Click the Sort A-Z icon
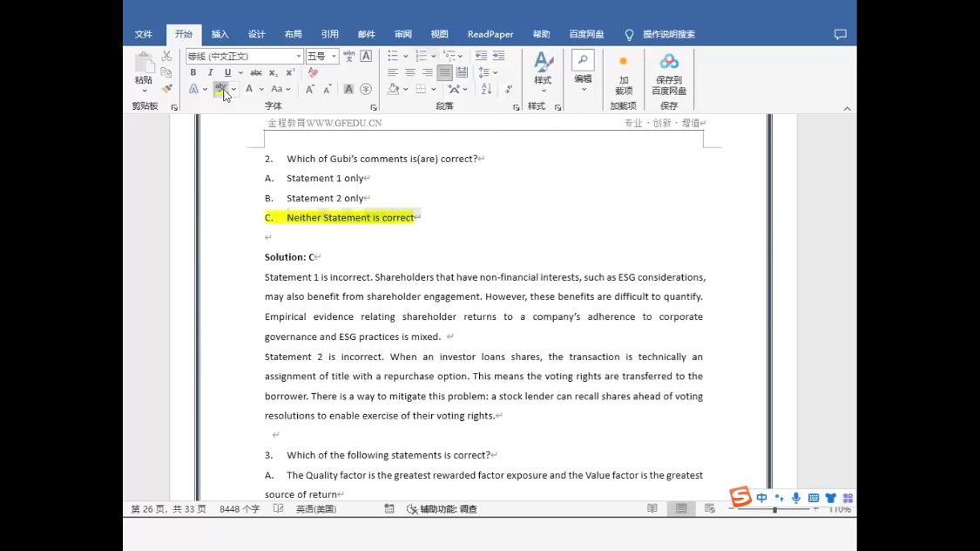This screenshot has height=551, width=980. click(x=486, y=89)
